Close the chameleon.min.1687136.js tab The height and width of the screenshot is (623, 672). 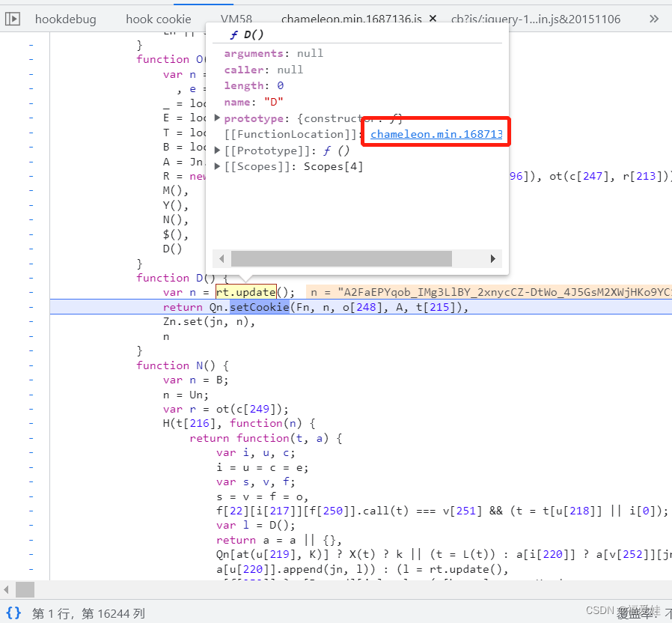[x=433, y=19]
